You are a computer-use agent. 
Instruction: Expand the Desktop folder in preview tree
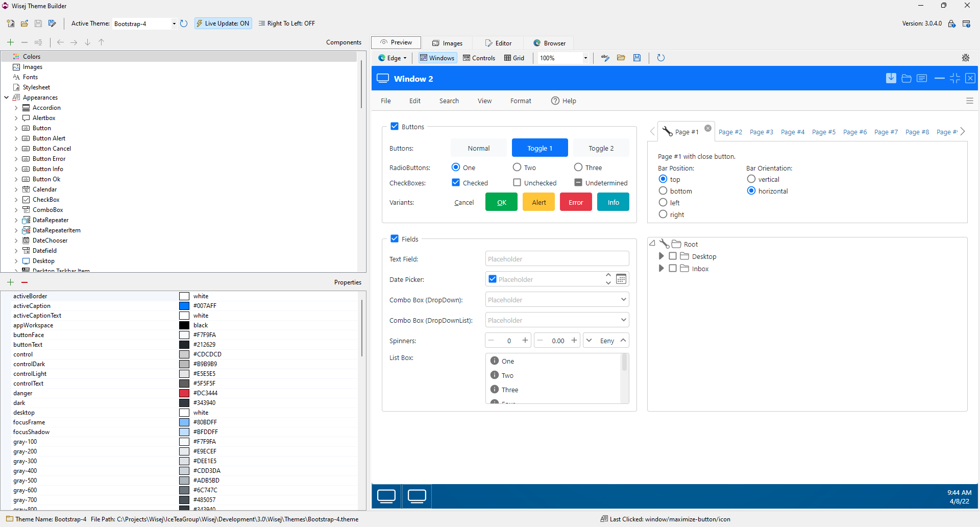pos(661,256)
